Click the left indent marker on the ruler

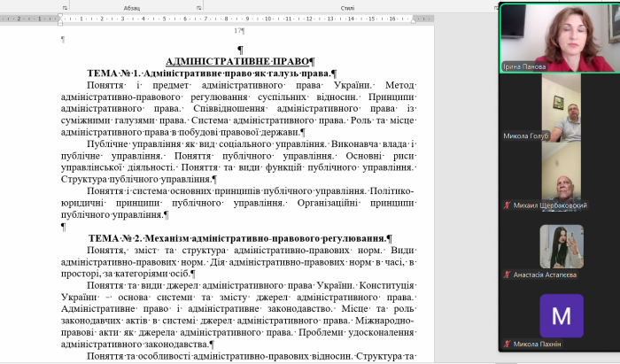59,19
